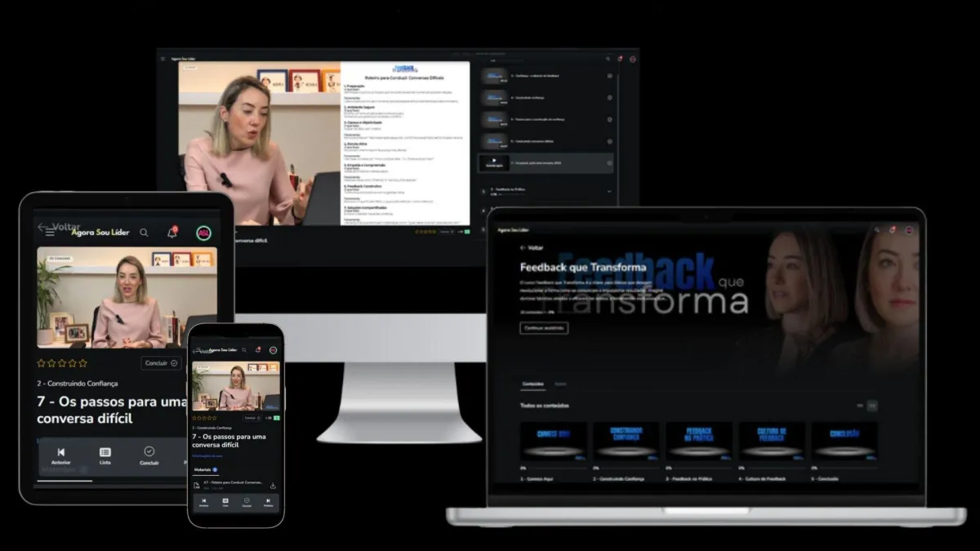This screenshot has width=980, height=551.
Task: Go to Anterior lesson on the phone
Action: (x=203, y=502)
